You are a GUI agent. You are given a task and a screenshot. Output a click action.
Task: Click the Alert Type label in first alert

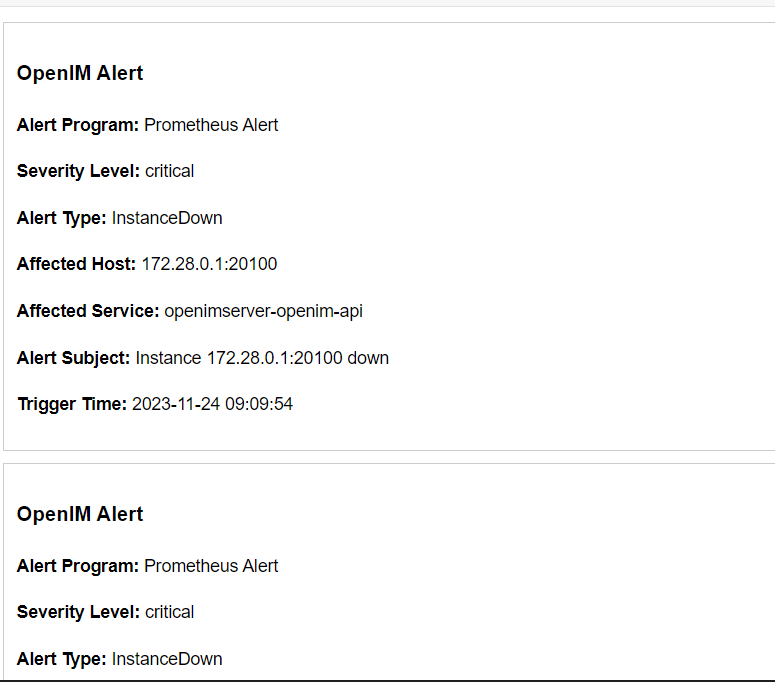pyautogui.click(x=61, y=218)
